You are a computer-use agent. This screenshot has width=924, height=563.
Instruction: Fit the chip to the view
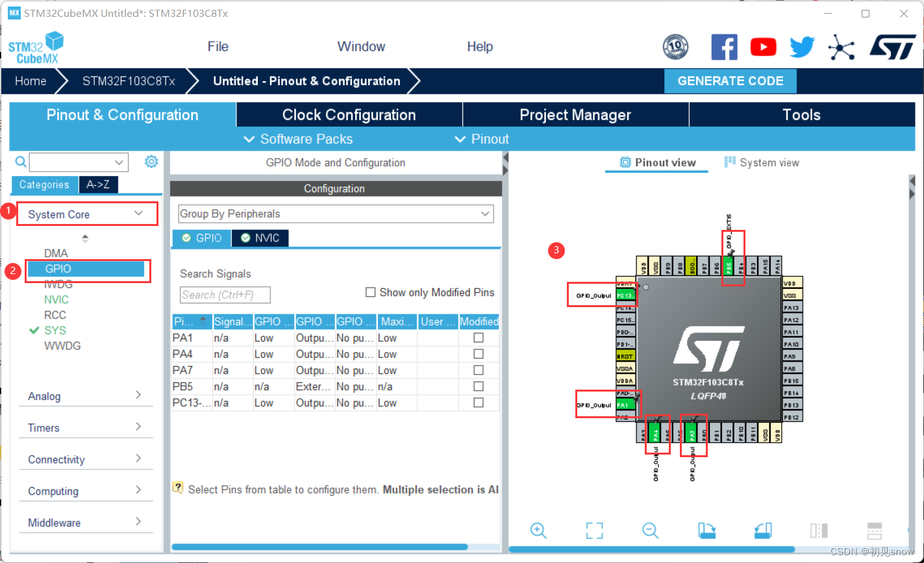pos(594,531)
